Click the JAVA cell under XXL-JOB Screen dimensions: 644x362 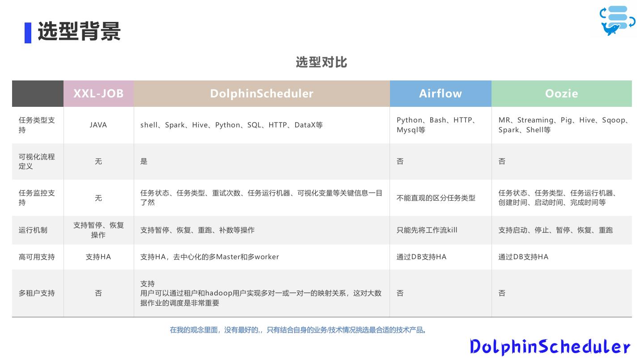coord(98,125)
